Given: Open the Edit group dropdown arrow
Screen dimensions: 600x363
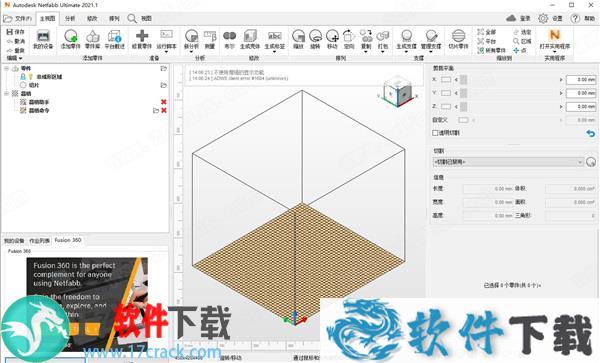Looking at the screenshot, I should pyautogui.click(x=21, y=58).
